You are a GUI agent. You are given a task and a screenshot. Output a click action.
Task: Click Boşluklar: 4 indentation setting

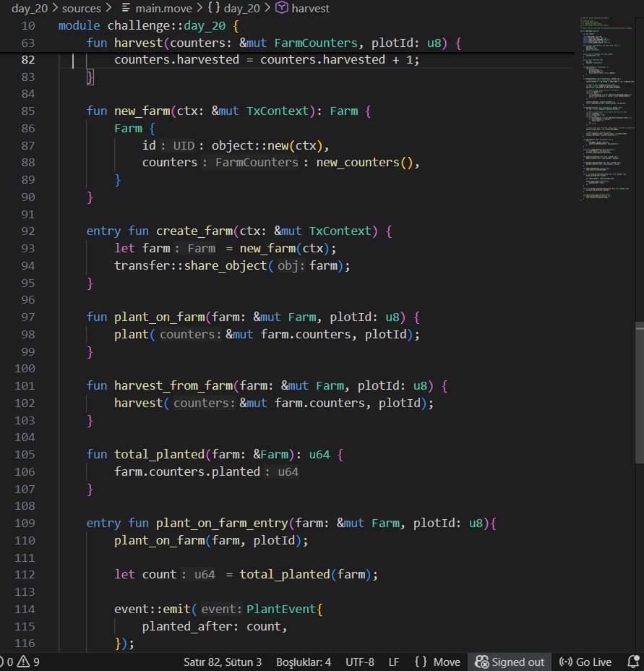pyautogui.click(x=303, y=662)
